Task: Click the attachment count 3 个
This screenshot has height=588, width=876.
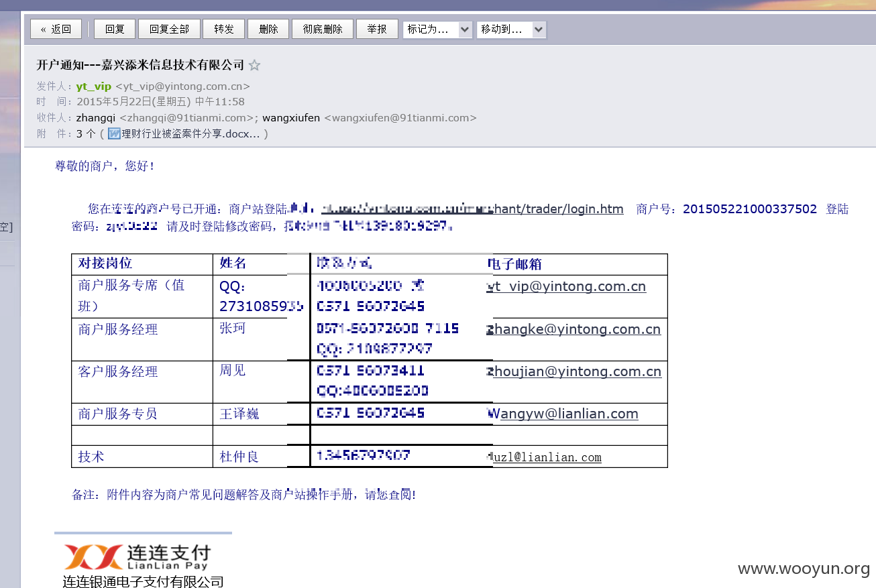Action: (x=86, y=133)
